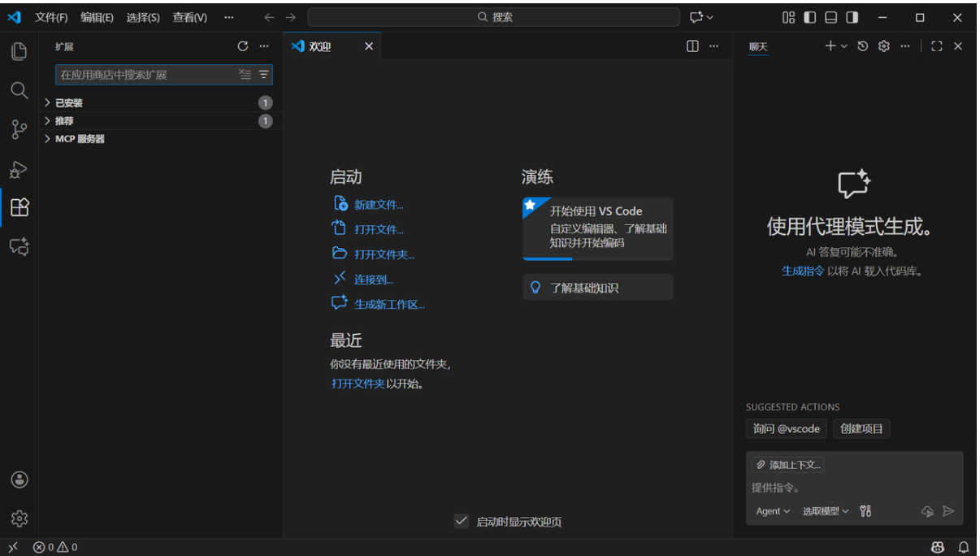
Task: Open the Copilot status icon in status bar
Action: 939,547
